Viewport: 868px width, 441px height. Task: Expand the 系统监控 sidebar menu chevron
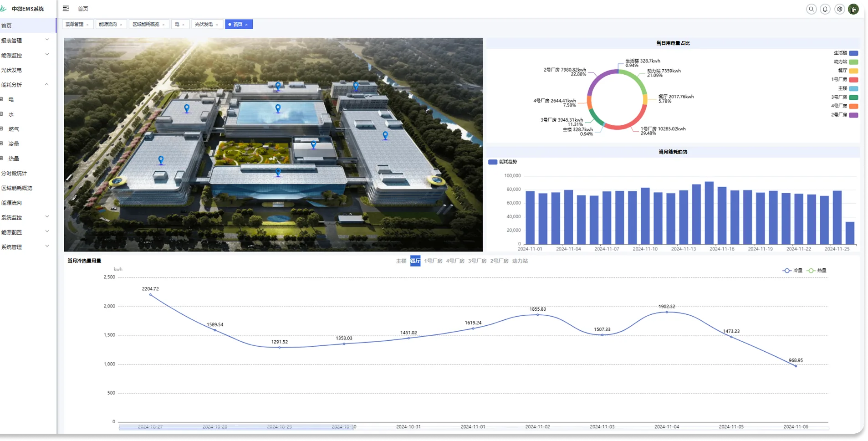click(x=47, y=217)
